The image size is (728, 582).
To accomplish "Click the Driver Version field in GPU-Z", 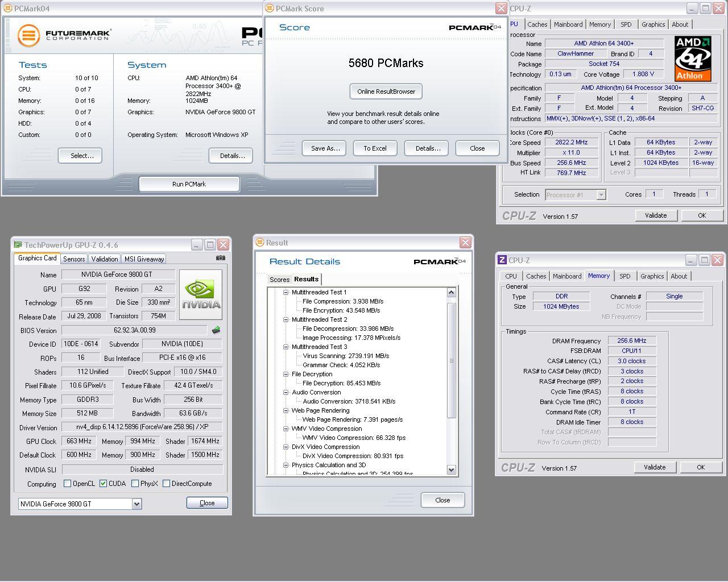I will point(142,427).
